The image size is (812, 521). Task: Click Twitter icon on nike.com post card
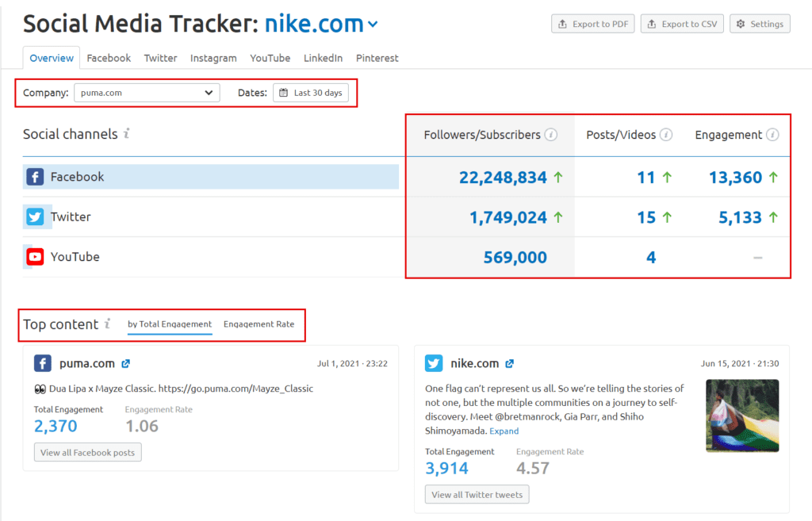pos(434,363)
